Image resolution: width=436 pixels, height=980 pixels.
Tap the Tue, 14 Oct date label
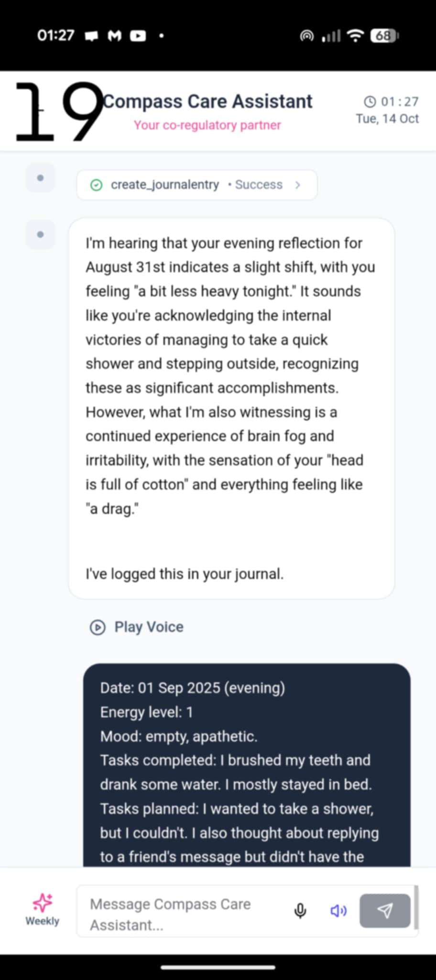pyautogui.click(x=387, y=119)
